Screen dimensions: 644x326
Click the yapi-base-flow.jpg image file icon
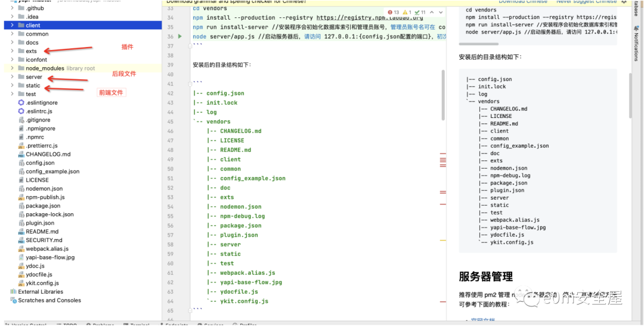(x=21, y=257)
